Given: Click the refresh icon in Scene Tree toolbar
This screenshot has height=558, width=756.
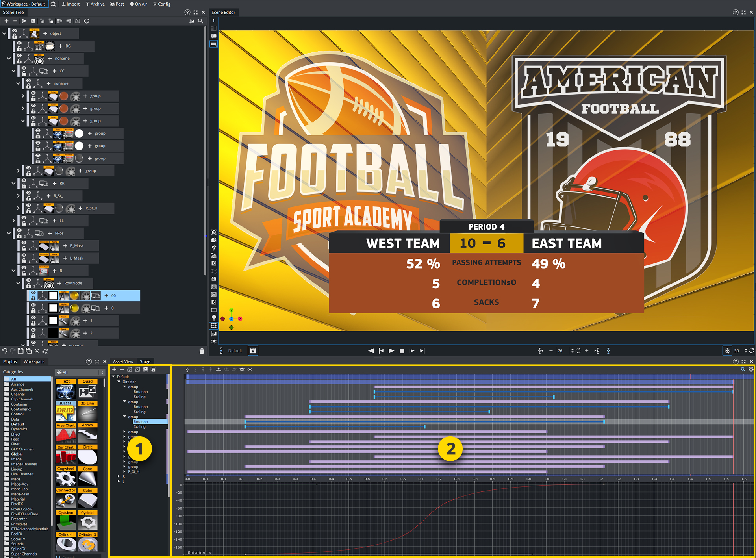Looking at the screenshot, I should (x=87, y=21).
